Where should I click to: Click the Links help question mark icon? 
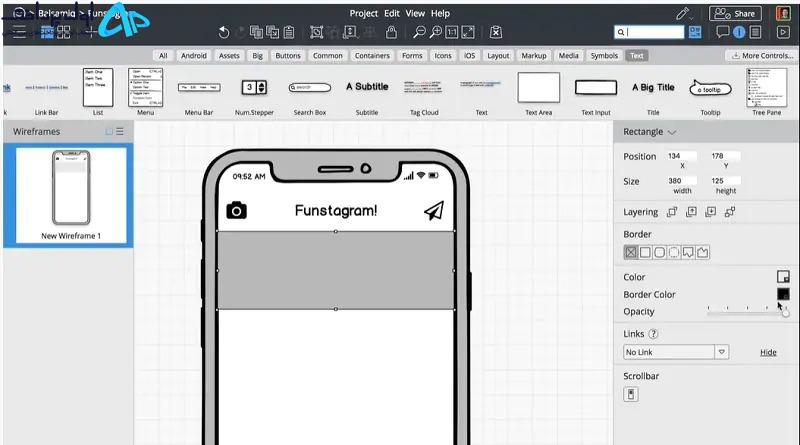pos(653,334)
